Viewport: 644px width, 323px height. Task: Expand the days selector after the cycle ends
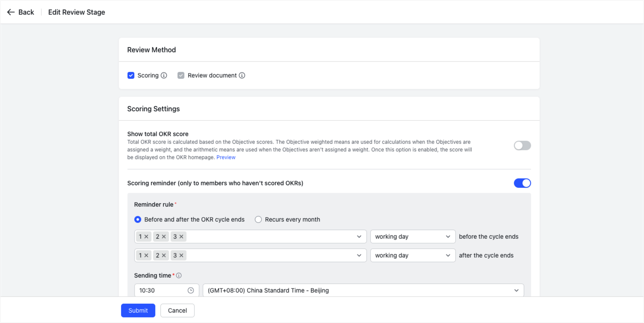tap(359, 255)
